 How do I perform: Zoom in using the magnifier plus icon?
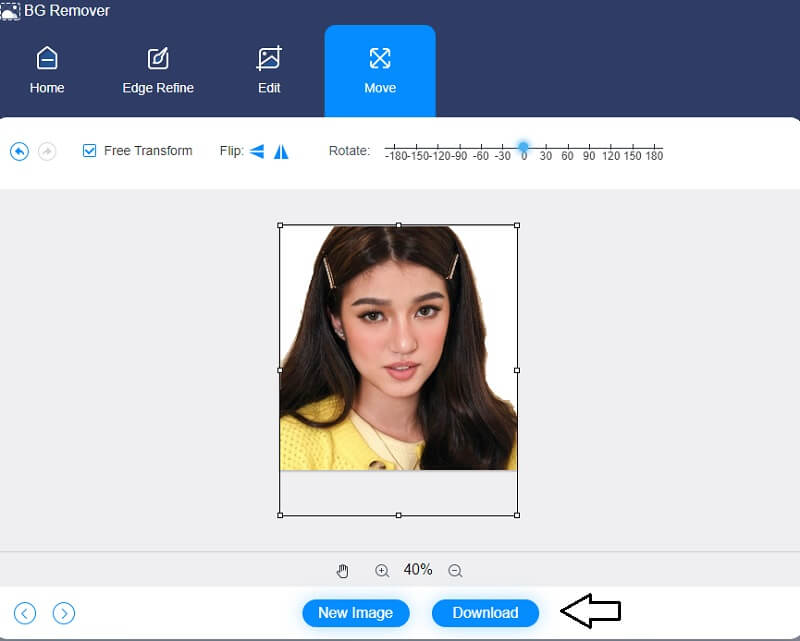point(382,570)
